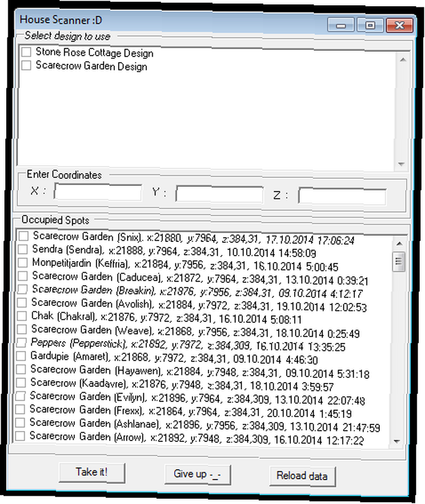The width and height of the screenshot is (425, 504).
Task: Click the 'House Scanner :D' title text
Action: [61, 20]
